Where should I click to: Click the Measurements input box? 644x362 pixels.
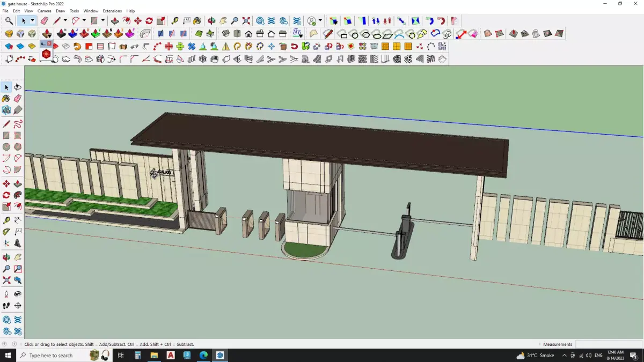pyautogui.click(x=608, y=344)
